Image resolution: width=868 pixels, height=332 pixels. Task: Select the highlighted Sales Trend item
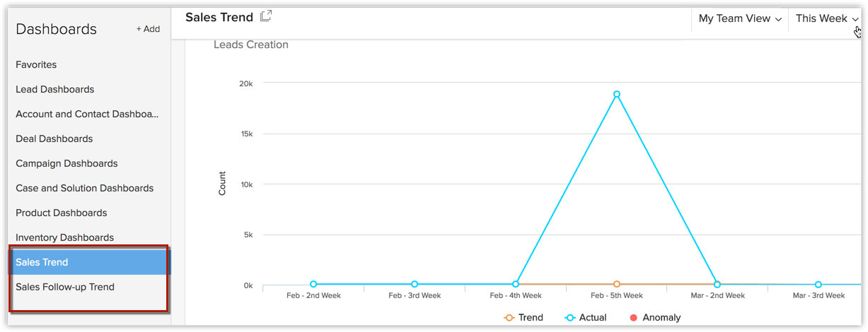tap(42, 262)
